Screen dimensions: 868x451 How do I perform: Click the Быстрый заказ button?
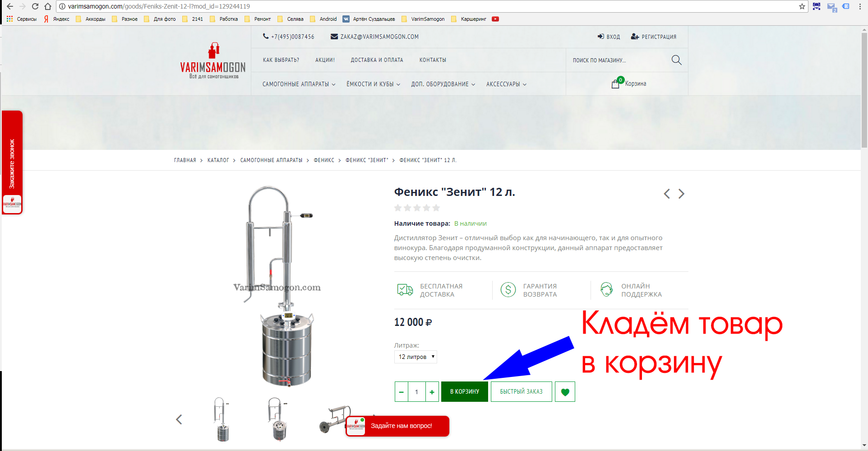(521, 392)
